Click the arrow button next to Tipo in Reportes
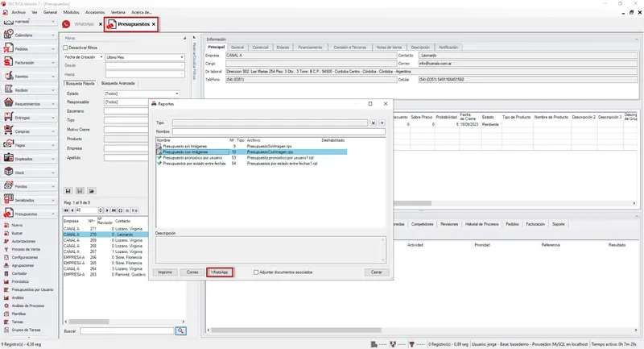644x349 pixels. point(382,123)
